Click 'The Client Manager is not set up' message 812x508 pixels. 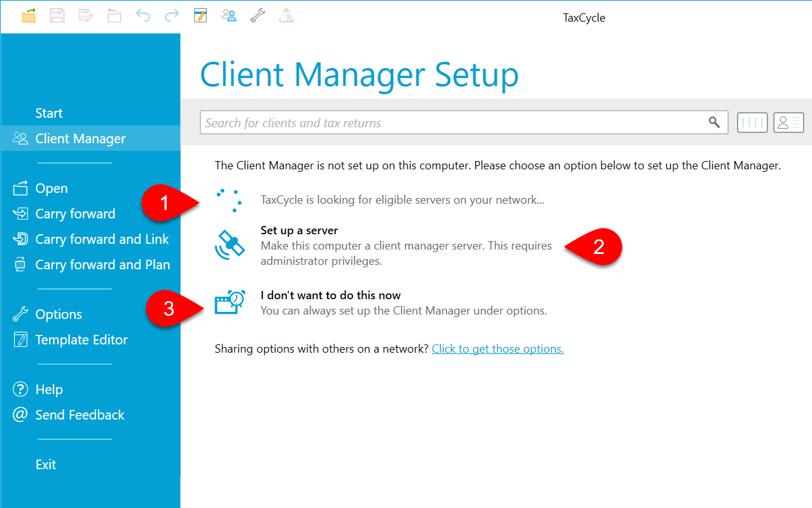click(498, 166)
